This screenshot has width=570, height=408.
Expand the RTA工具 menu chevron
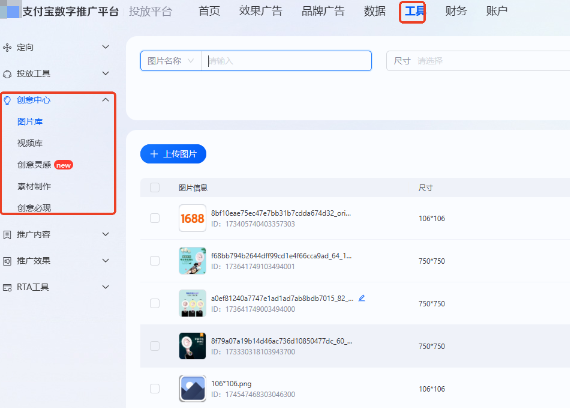coord(105,287)
